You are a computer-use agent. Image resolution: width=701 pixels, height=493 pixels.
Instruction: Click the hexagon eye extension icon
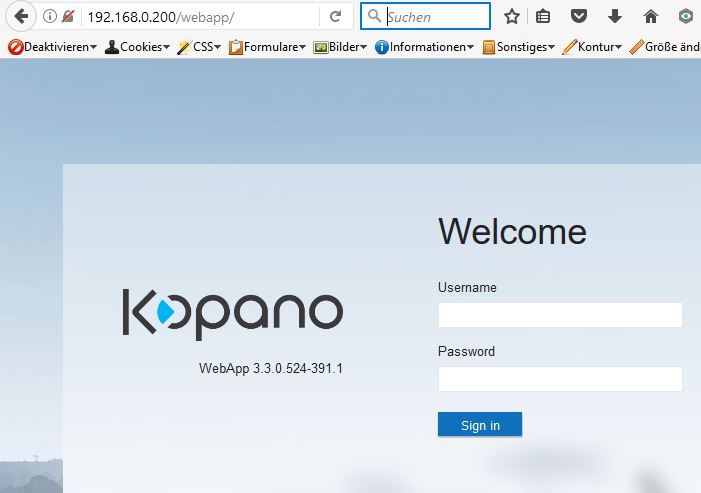pyautogui.click(x=685, y=17)
